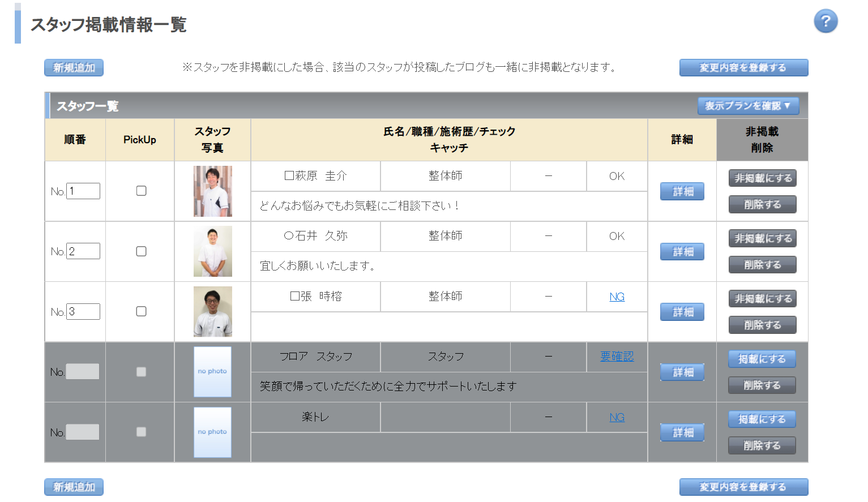Click the order number field for No.1
The image size is (868, 502).
pyautogui.click(x=83, y=191)
